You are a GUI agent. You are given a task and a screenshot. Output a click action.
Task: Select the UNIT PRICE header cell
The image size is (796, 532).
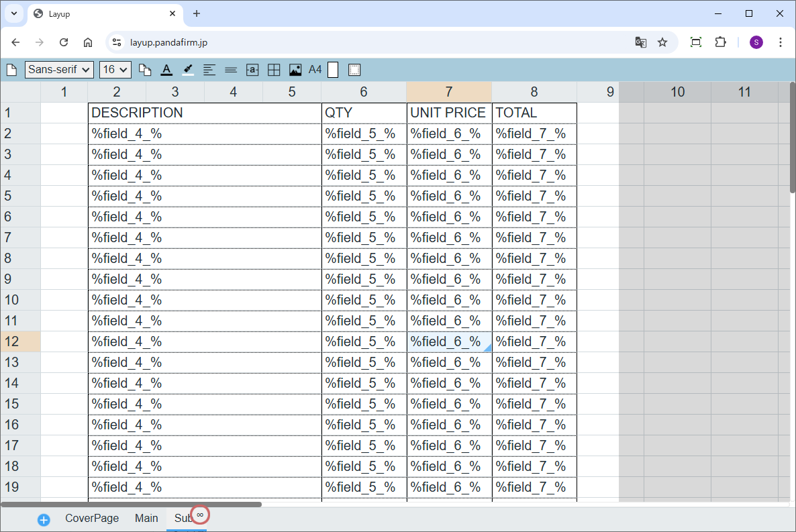448,113
